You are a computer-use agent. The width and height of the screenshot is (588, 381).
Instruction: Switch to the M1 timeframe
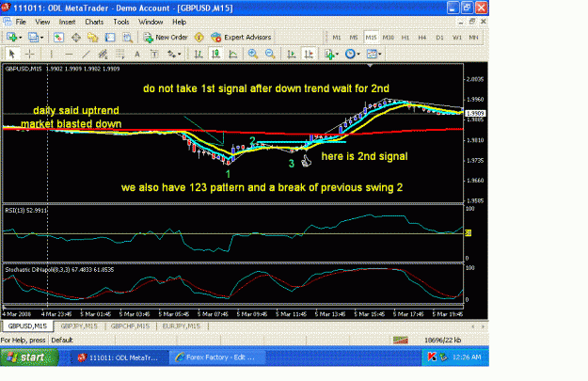(x=337, y=38)
